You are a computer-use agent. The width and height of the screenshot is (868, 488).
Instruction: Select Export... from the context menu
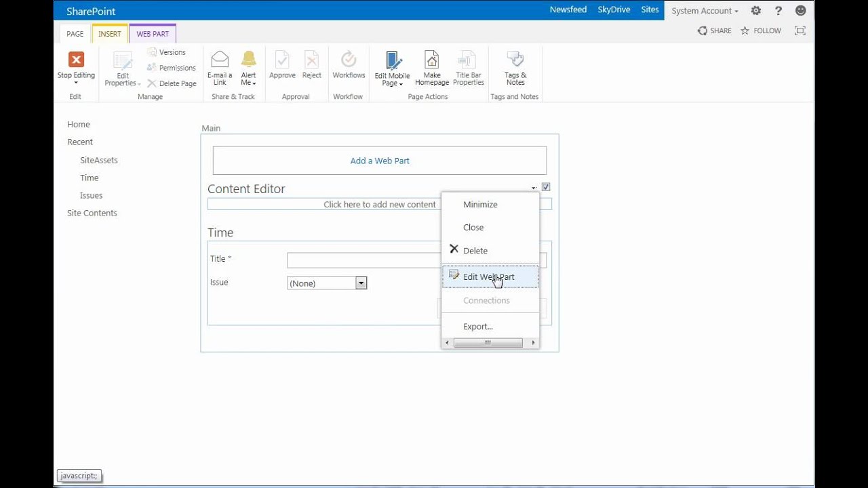pyautogui.click(x=490, y=327)
